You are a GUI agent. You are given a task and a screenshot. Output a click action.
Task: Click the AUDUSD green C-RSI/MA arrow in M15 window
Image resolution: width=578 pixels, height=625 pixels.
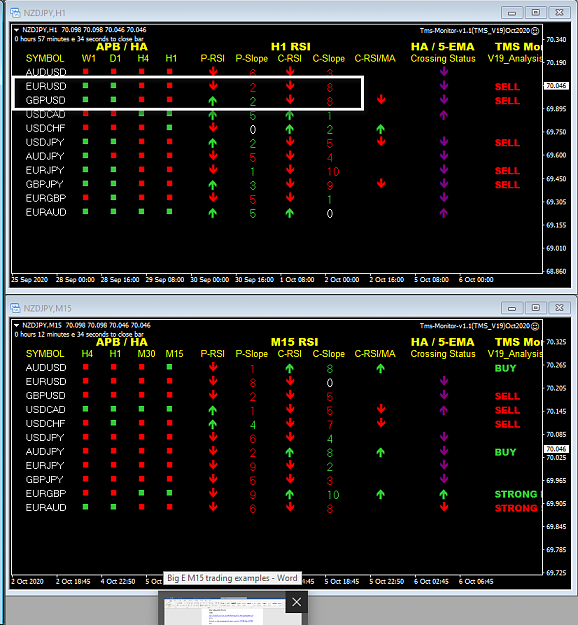(x=381, y=369)
